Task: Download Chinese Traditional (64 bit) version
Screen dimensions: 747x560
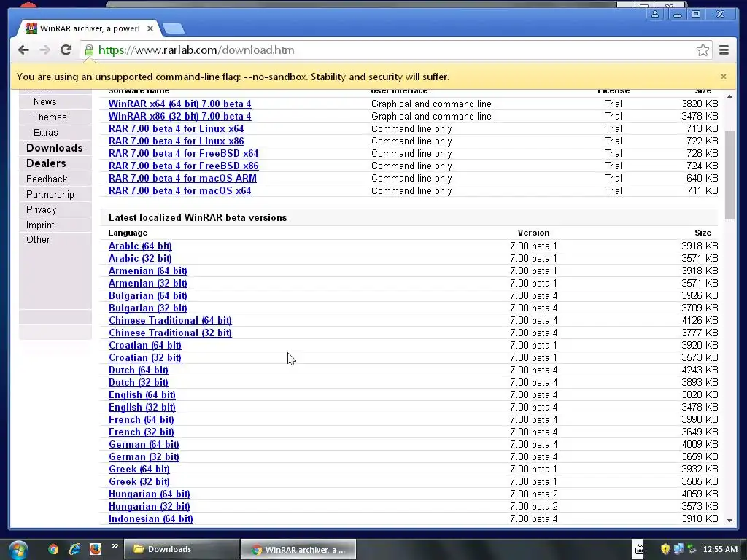Action: [170, 321]
